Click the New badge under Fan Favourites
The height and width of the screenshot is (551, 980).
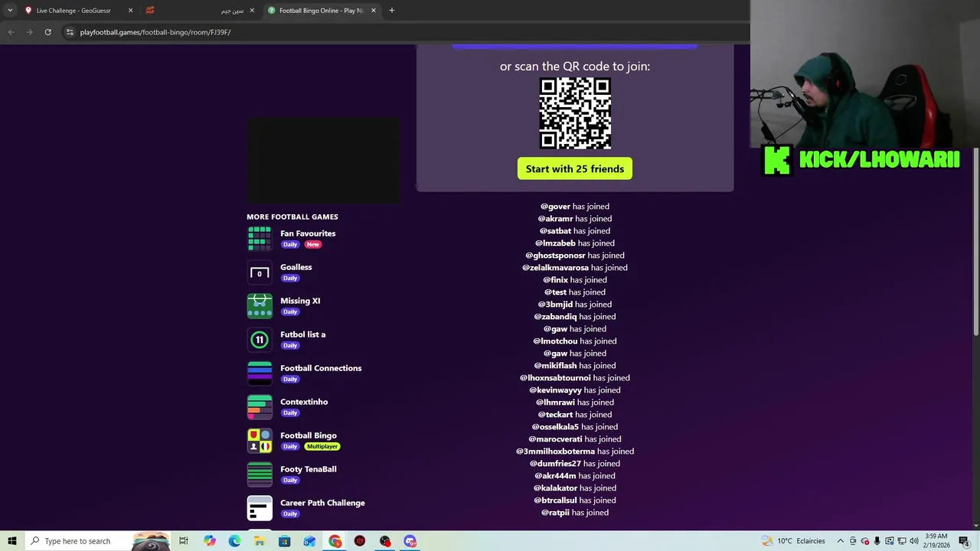312,245
